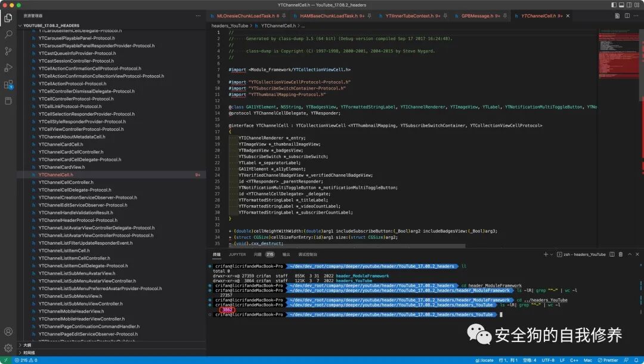The height and width of the screenshot is (364, 644).
Task: Open Explorer's more actions ellipsis
Action: coord(198,16)
